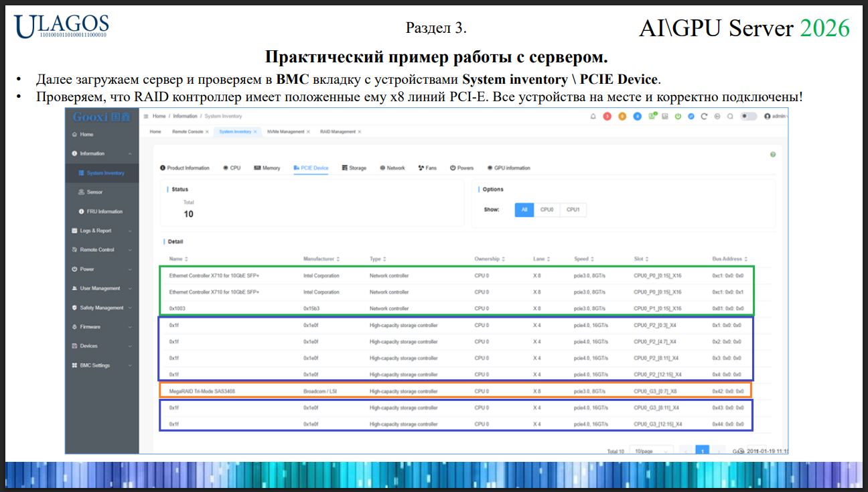This screenshot has width=868, height=492.
Task: Click the Broadcom / LSI manufacturer cell
Action: pyautogui.click(x=319, y=391)
